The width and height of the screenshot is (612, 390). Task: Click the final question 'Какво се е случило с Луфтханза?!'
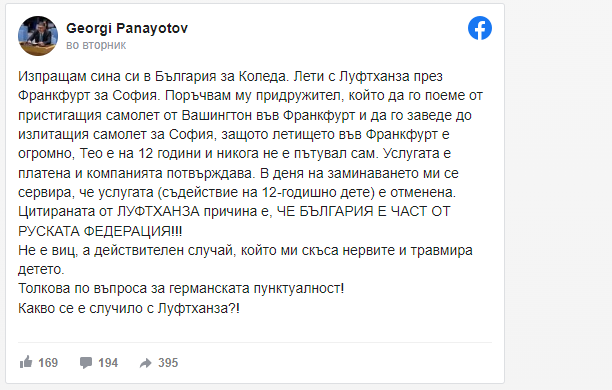point(129,308)
